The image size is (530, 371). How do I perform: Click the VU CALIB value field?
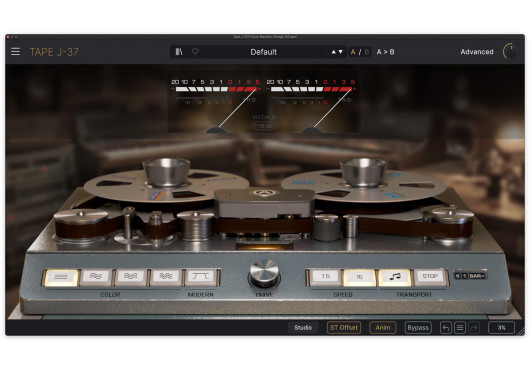tap(264, 126)
